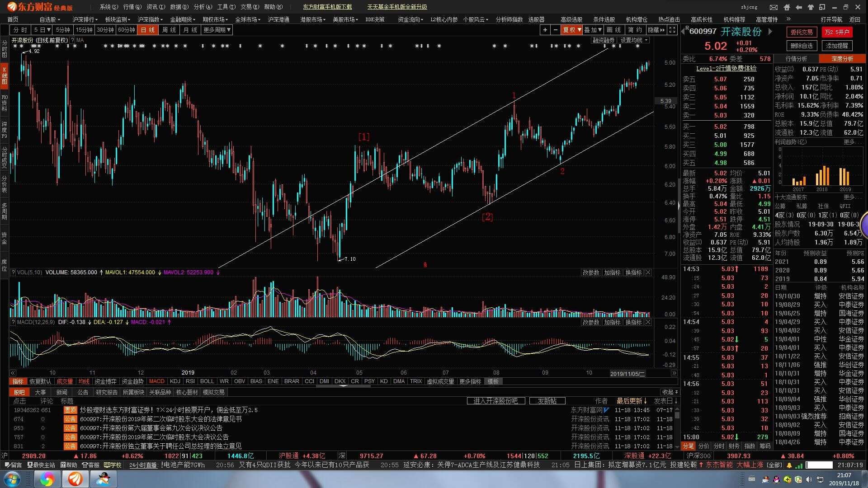Go to previous stock with left arrow beside 600997
868x488 pixels.
click(x=683, y=32)
